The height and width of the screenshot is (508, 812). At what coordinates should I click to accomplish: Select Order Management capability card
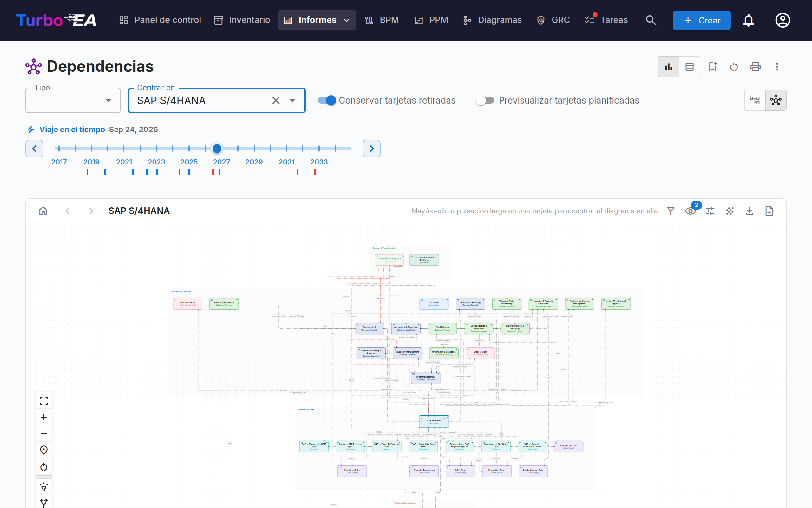click(425, 378)
